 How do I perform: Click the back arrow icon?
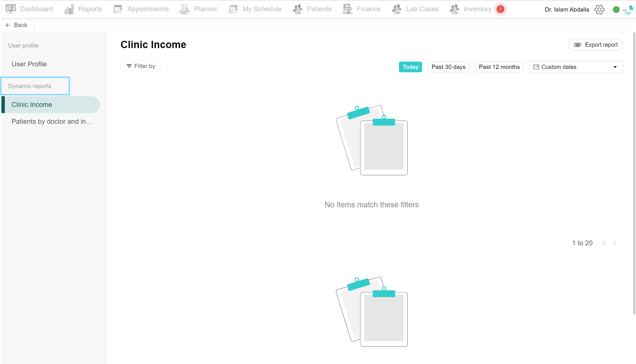(x=8, y=25)
